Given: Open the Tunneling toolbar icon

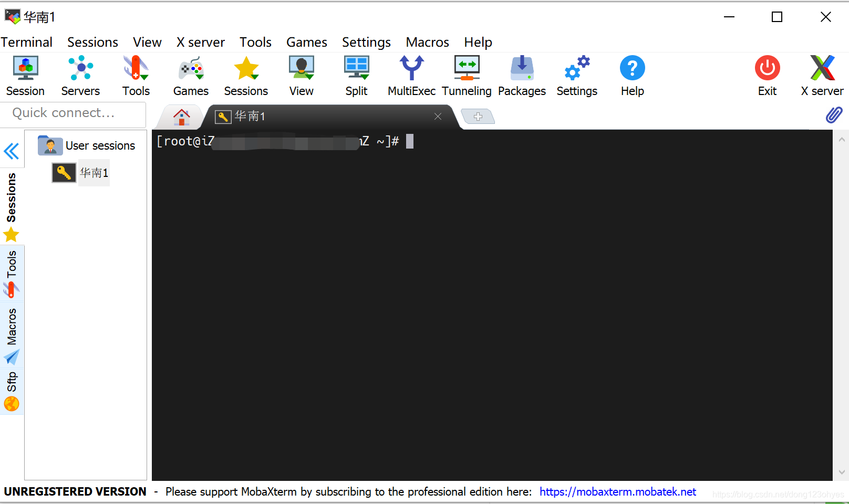Looking at the screenshot, I should click(x=467, y=76).
